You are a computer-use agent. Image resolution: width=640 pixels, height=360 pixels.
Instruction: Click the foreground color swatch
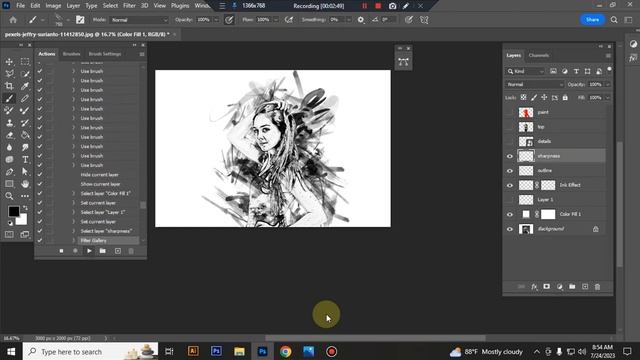[x=13, y=211]
